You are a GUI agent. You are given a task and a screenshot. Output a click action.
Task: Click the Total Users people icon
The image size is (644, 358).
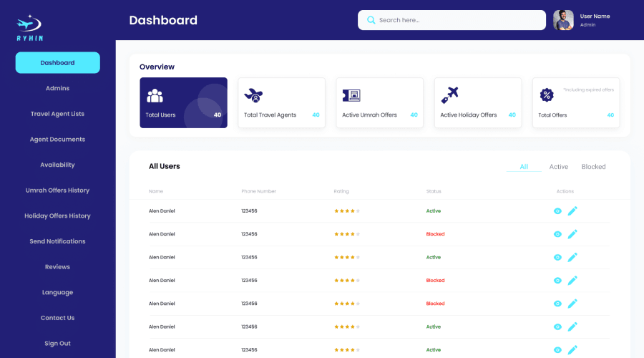point(155,95)
